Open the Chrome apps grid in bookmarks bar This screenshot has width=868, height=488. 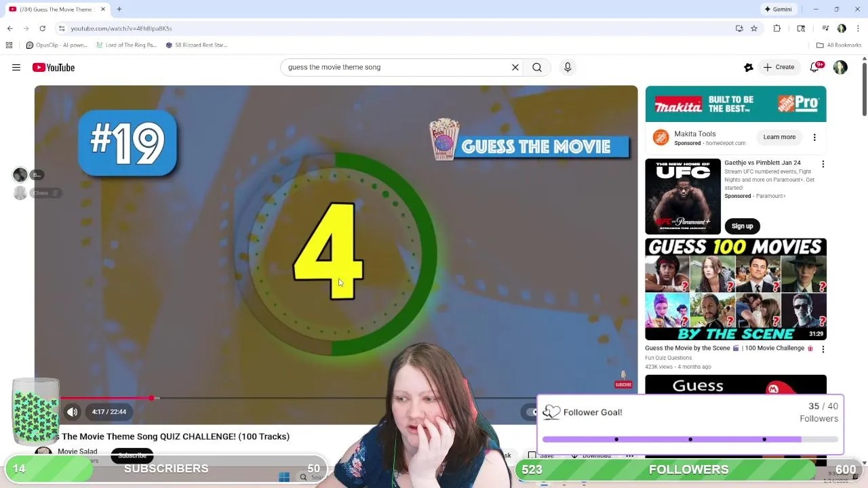(9, 45)
